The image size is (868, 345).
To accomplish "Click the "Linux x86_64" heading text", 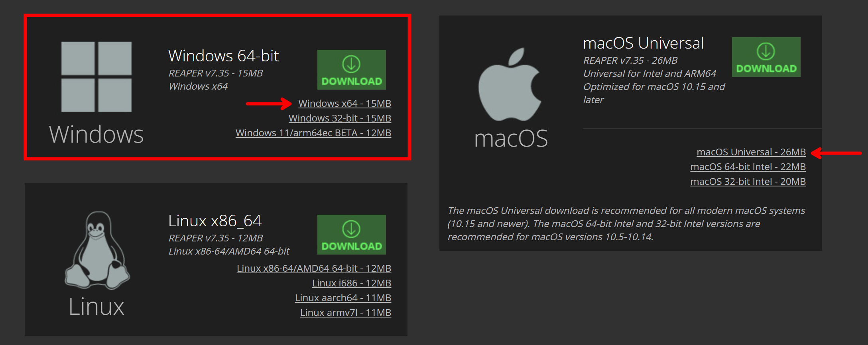I will pyautogui.click(x=215, y=221).
